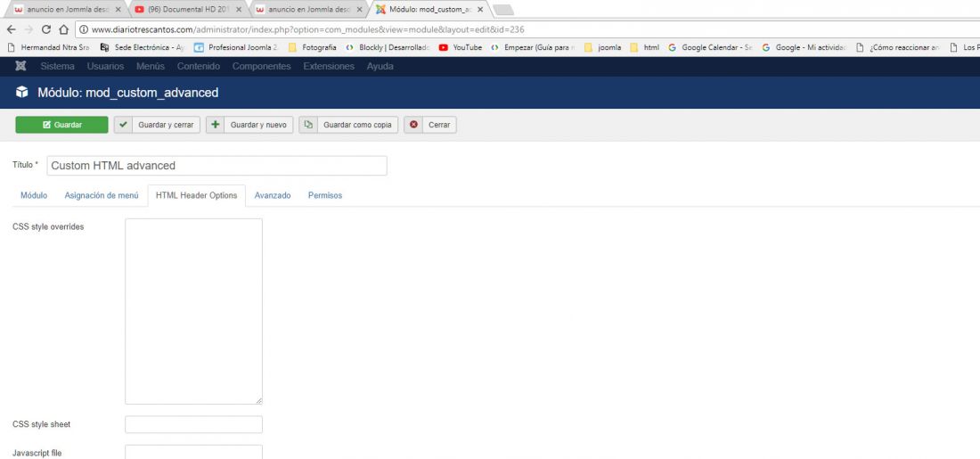The width and height of the screenshot is (980, 459).
Task: Click 'Guardar y nuevo' button
Action: 249,125
